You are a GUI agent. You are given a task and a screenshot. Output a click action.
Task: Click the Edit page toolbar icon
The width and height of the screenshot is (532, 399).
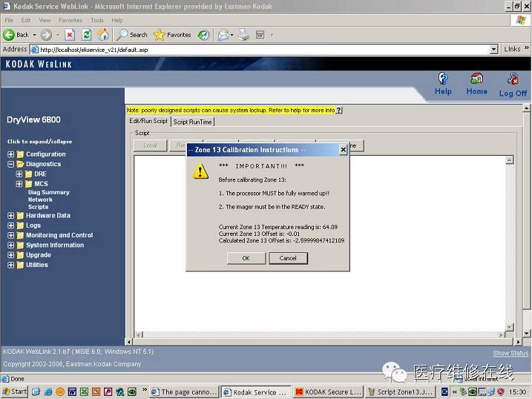[260, 35]
